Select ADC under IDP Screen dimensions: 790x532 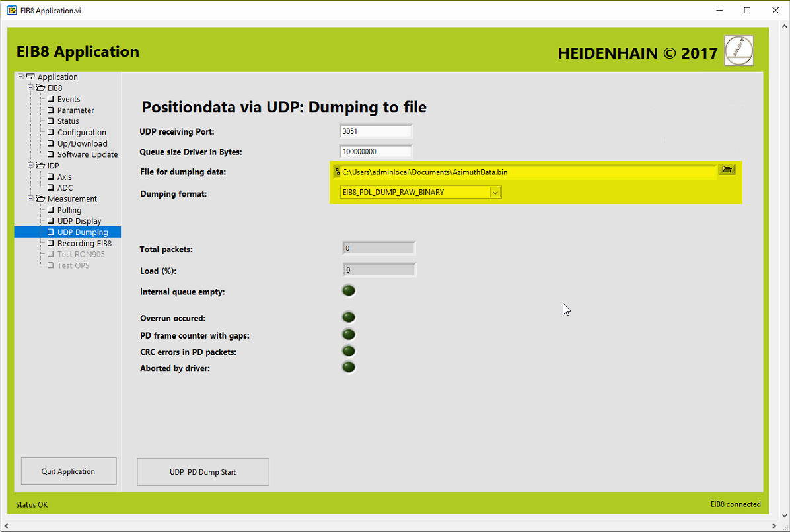pyautogui.click(x=65, y=187)
